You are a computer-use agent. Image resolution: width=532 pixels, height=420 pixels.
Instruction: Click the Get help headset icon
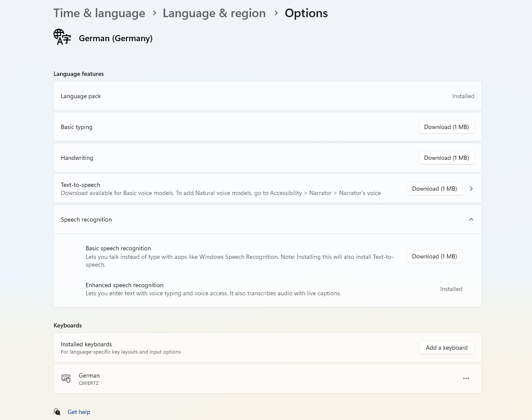pos(57,412)
